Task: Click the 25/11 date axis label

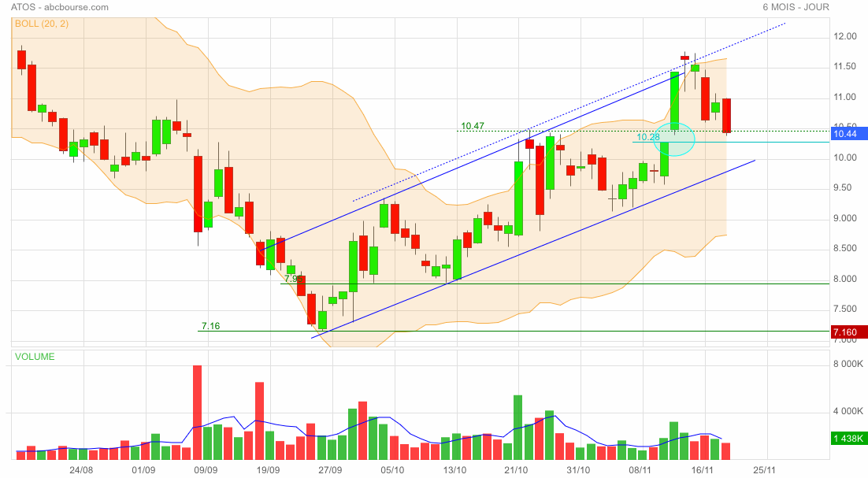Action: point(764,469)
